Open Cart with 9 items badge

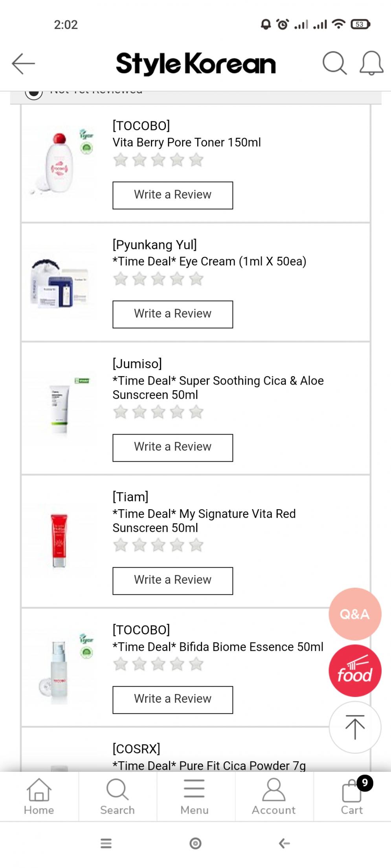352,797
